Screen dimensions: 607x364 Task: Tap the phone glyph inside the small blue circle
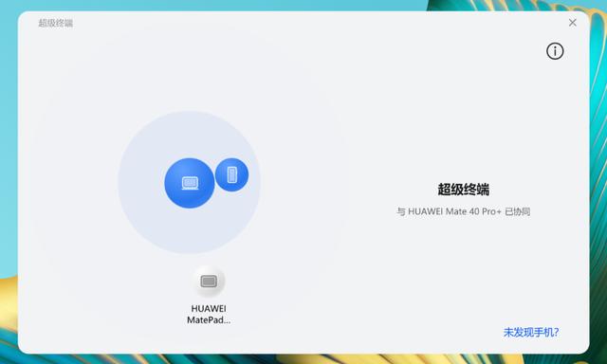click(x=231, y=174)
